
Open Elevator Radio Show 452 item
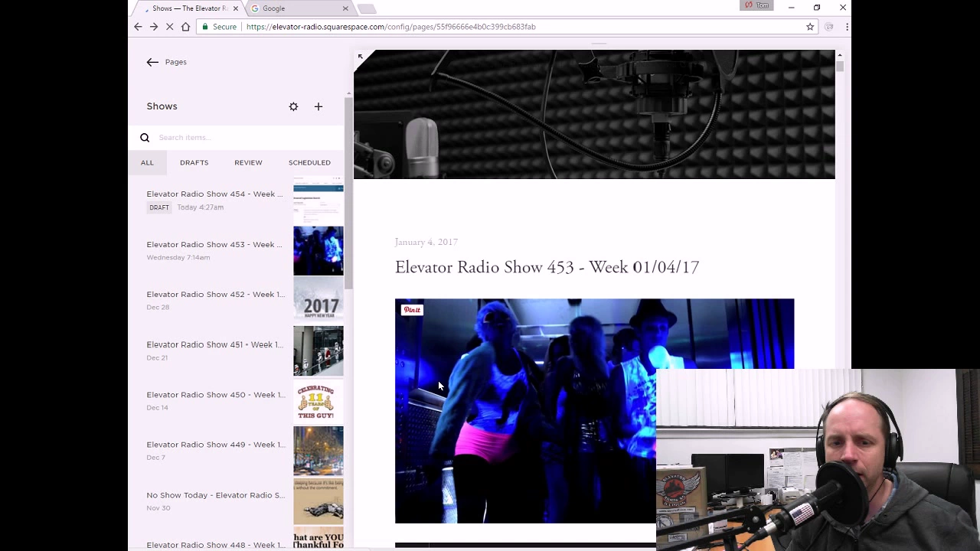pyautogui.click(x=236, y=301)
